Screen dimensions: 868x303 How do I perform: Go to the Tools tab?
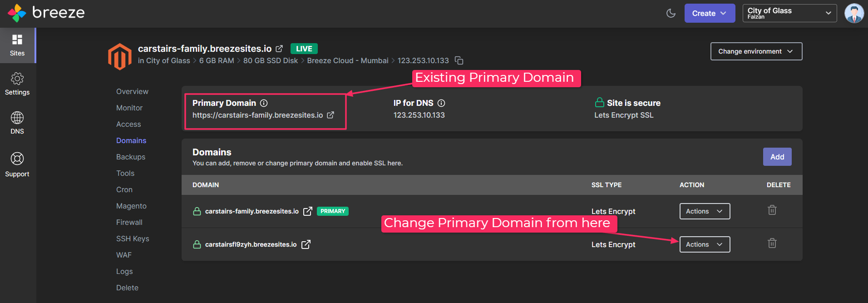[x=125, y=173]
